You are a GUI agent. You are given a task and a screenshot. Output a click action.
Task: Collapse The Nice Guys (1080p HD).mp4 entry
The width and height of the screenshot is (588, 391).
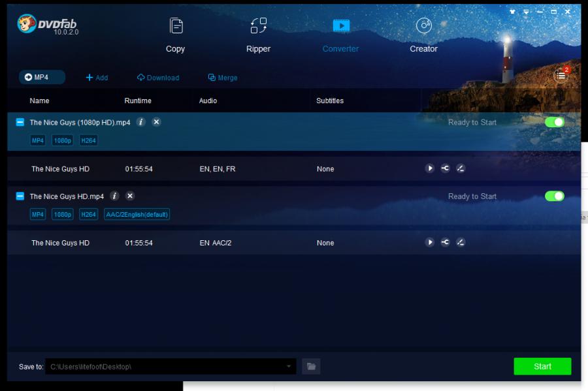pyautogui.click(x=20, y=122)
